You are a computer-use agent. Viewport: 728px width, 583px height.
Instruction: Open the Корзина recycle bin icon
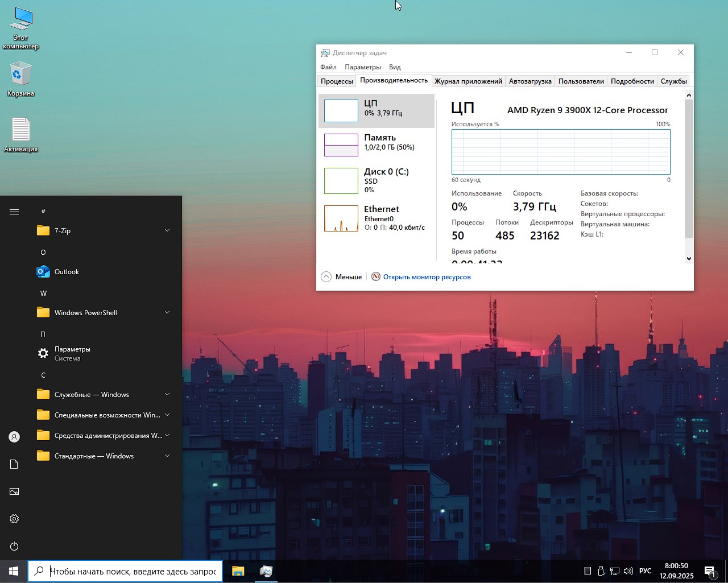click(x=21, y=75)
